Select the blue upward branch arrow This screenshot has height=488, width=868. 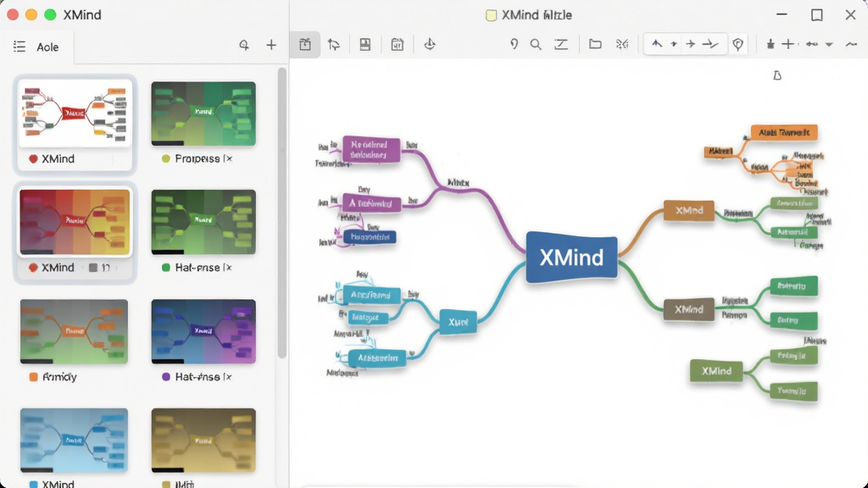coord(657,44)
